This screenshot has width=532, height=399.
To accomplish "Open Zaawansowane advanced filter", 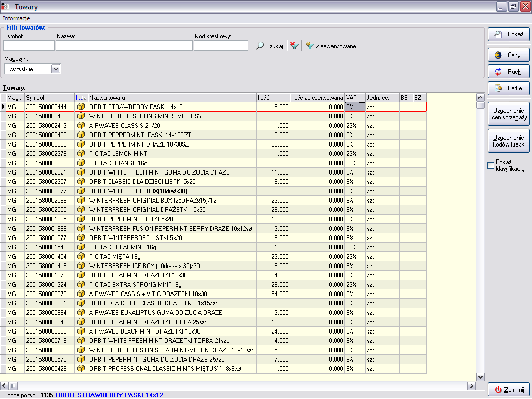I will point(331,46).
